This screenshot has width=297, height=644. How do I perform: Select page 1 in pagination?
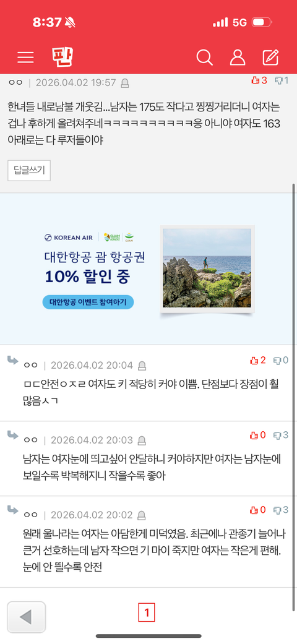pyautogui.click(x=147, y=614)
